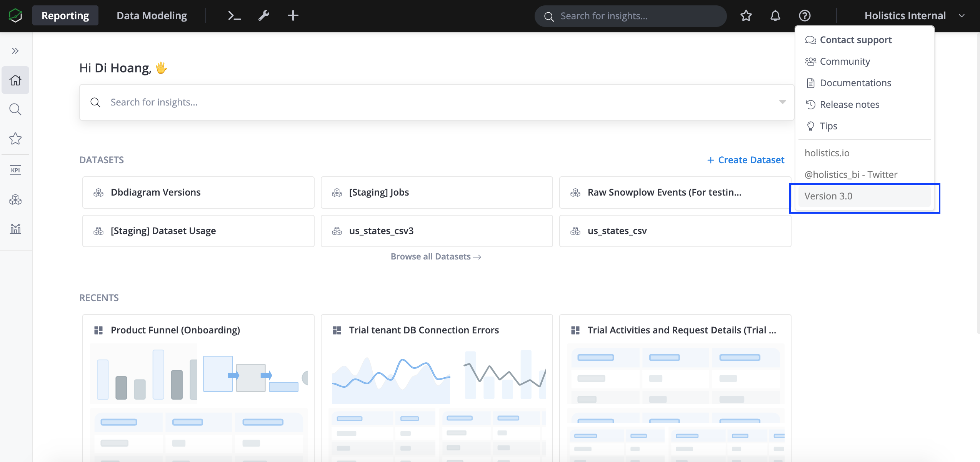The image size is (980, 462).
Task: Select Contact support menu item
Action: (865, 40)
